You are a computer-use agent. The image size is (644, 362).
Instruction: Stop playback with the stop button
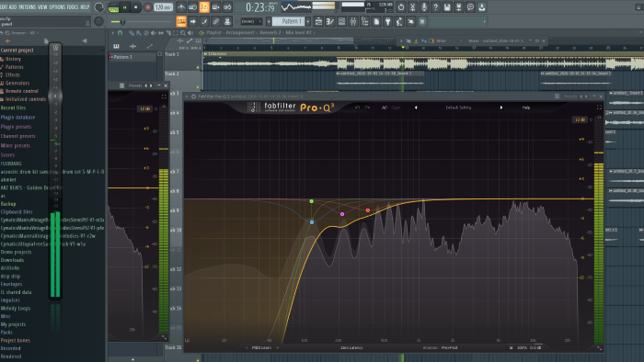[136, 7]
